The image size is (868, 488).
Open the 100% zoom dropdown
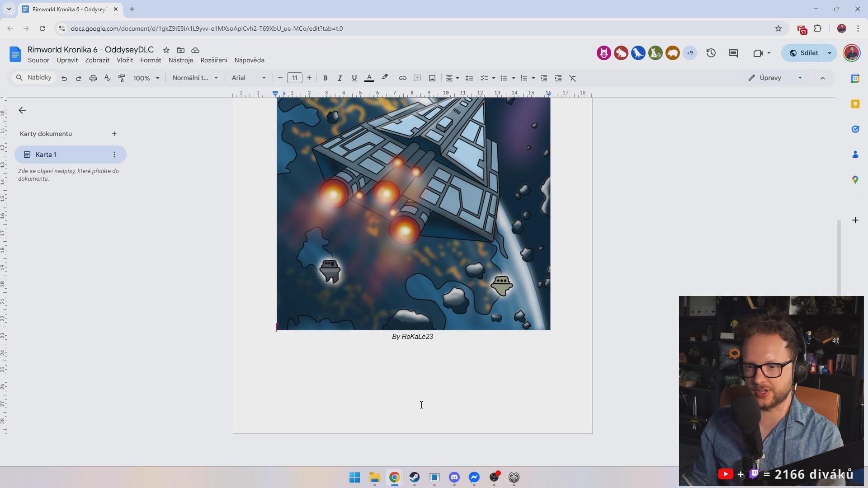point(146,78)
